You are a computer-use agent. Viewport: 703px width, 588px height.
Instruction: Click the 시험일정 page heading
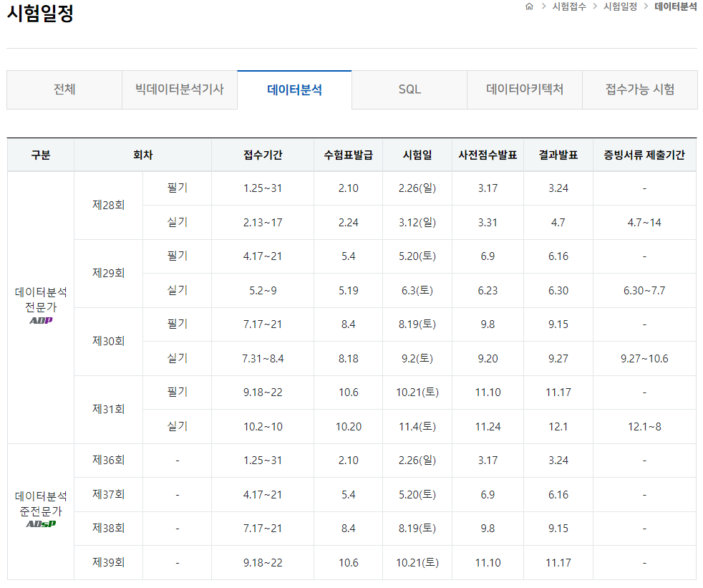tap(40, 13)
